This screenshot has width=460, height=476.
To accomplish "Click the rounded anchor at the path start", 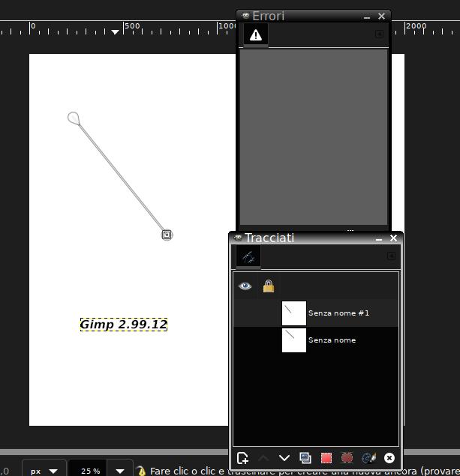I will point(74,118).
